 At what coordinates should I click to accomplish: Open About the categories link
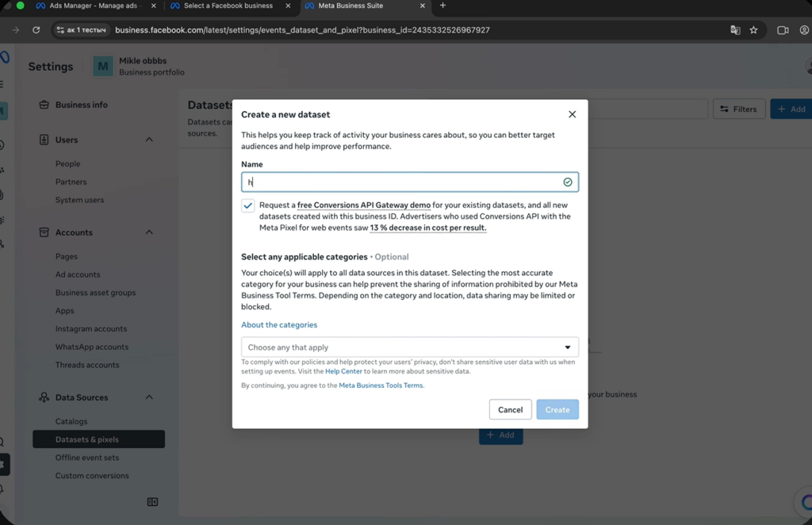279,324
